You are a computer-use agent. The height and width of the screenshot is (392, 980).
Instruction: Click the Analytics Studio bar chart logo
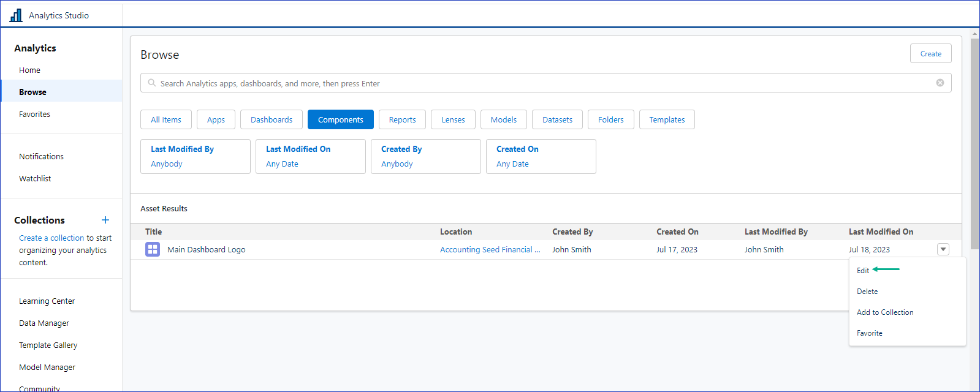coord(16,15)
